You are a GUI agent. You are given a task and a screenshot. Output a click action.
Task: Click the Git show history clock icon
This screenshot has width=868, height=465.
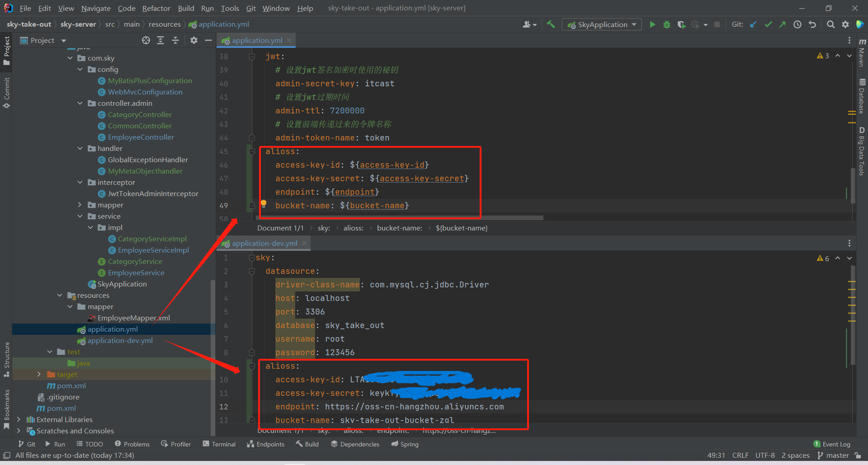click(797, 24)
